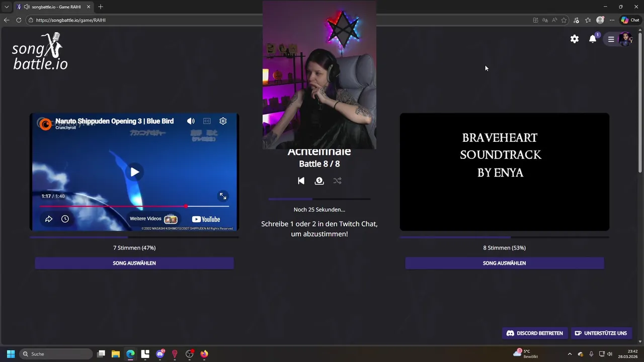Open YouTube player settings gear
The height and width of the screenshot is (362, 644).
click(x=223, y=121)
